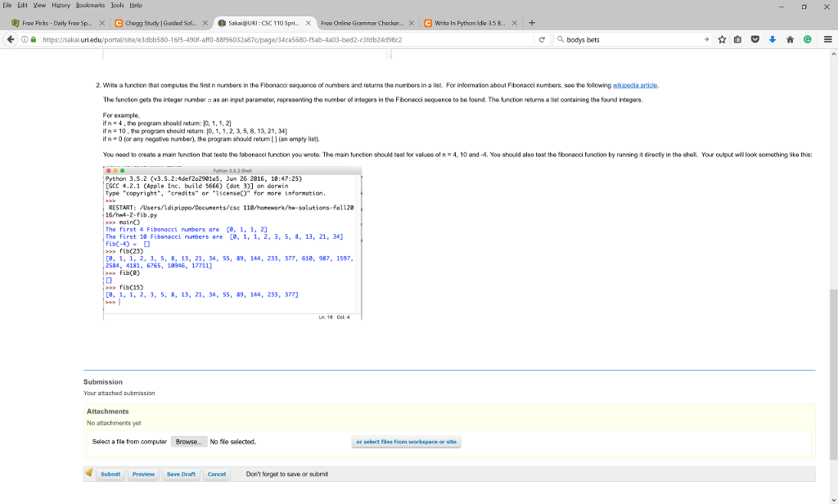Go to the browser home page icon
Image resolution: width=838 pixels, height=504 pixels.
tap(790, 39)
